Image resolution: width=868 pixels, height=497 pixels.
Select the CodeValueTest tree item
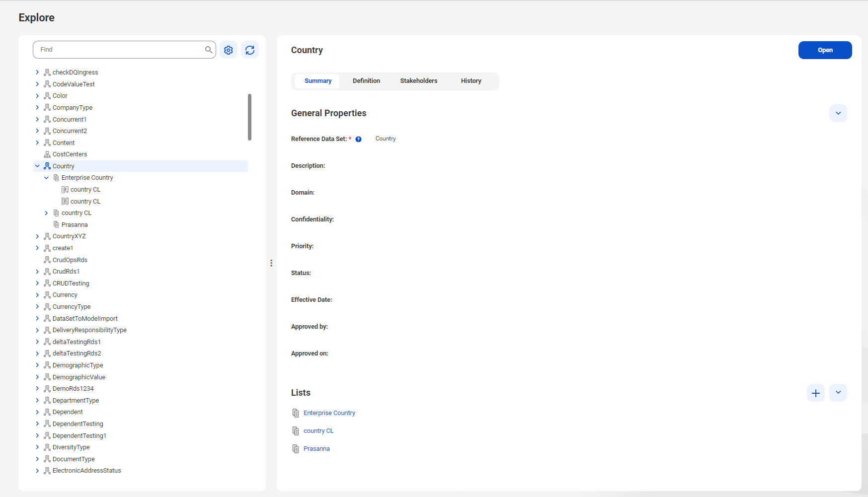[x=74, y=84]
